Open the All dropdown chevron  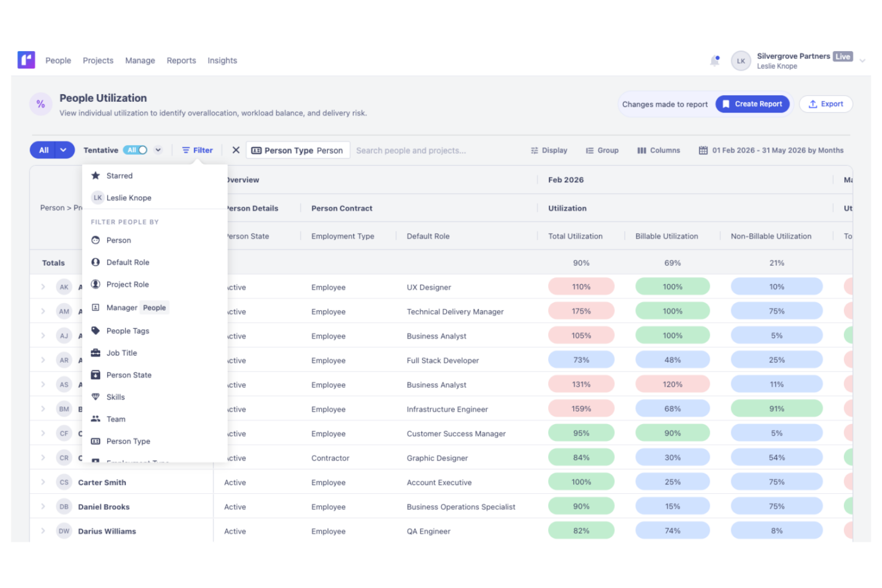click(x=63, y=150)
